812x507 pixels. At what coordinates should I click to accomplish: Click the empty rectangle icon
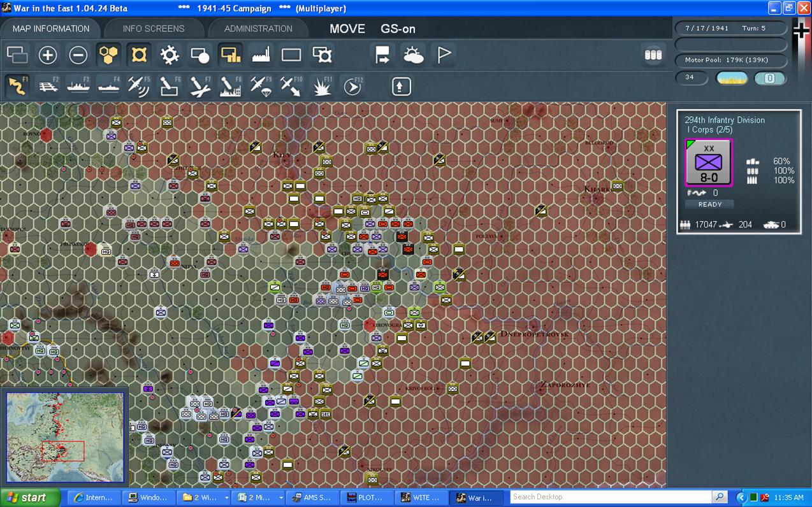click(291, 55)
